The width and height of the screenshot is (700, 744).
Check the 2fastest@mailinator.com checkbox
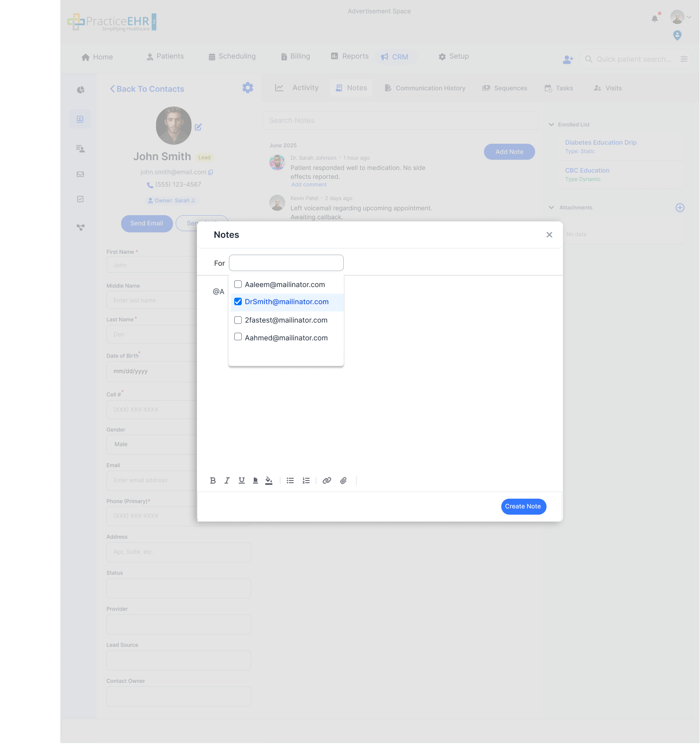pos(238,320)
